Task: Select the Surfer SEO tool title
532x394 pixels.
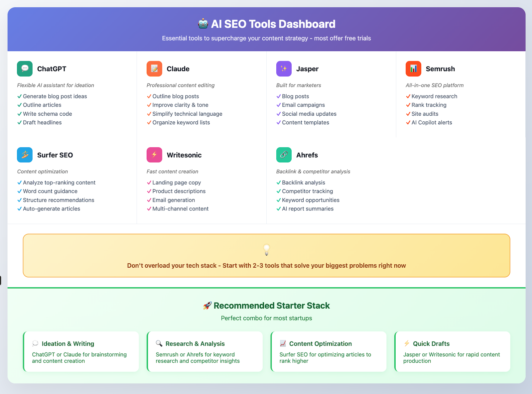Action: [x=55, y=155]
